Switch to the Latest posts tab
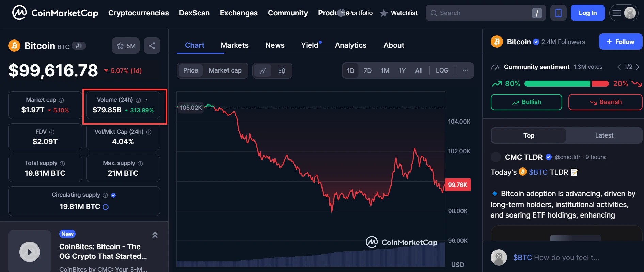The image size is (644, 272). click(604, 135)
